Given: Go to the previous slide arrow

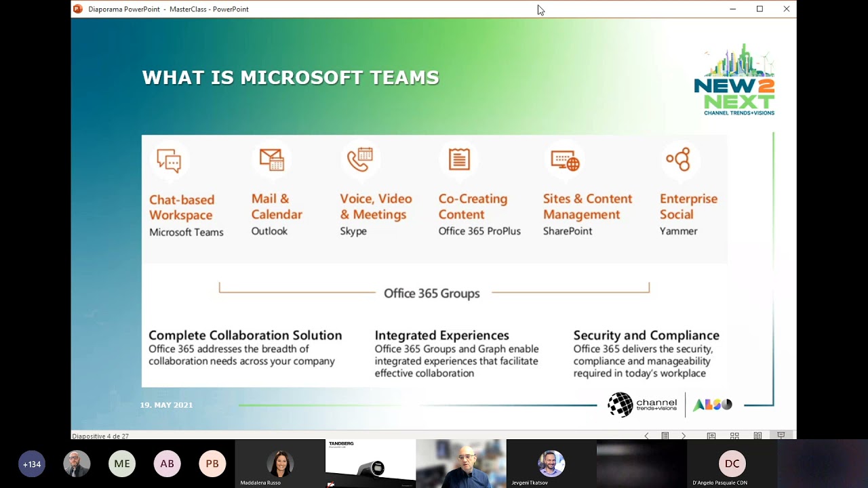Looking at the screenshot, I should tap(646, 436).
